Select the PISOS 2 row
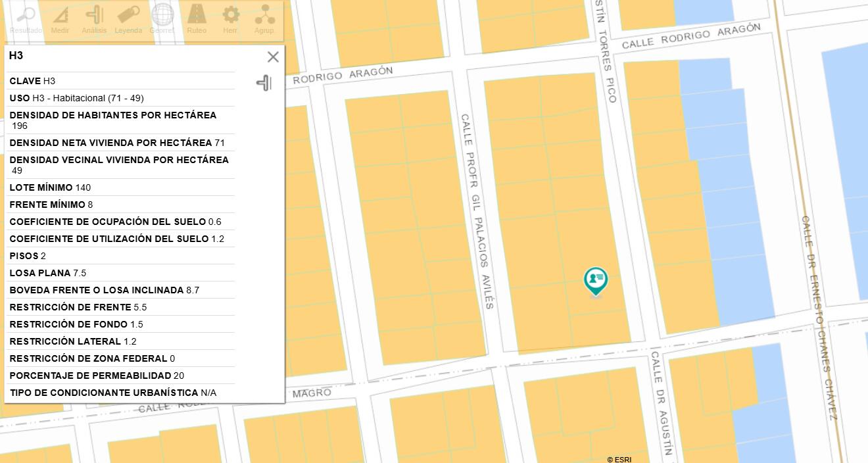This screenshot has height=463, width=868. pos(122,256)
